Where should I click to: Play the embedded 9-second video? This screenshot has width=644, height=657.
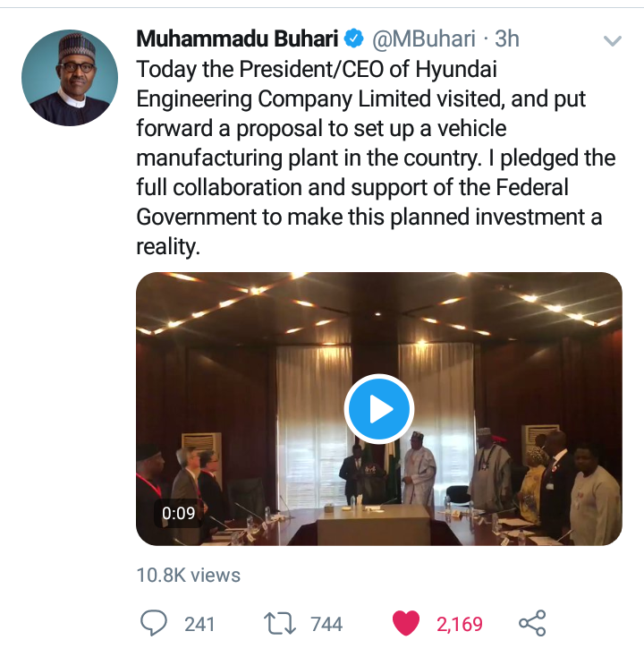click(379, 409)
